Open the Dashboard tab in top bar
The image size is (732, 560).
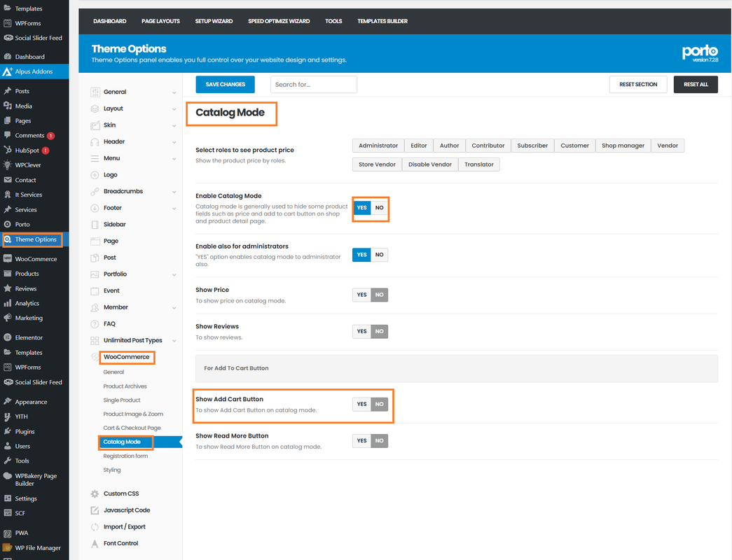pos(110,22)
